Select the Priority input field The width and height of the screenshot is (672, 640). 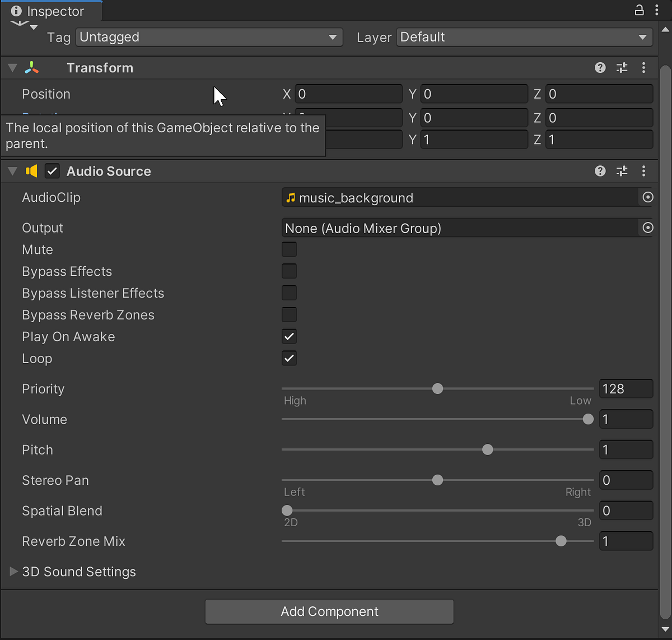point(626,388)
